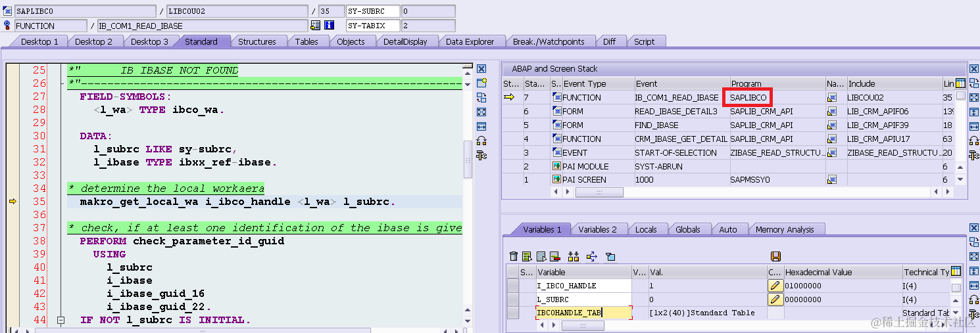This screenshot has width=980, height=333.
Task: Open the Tables tab
Action: (x=306, y=41)
